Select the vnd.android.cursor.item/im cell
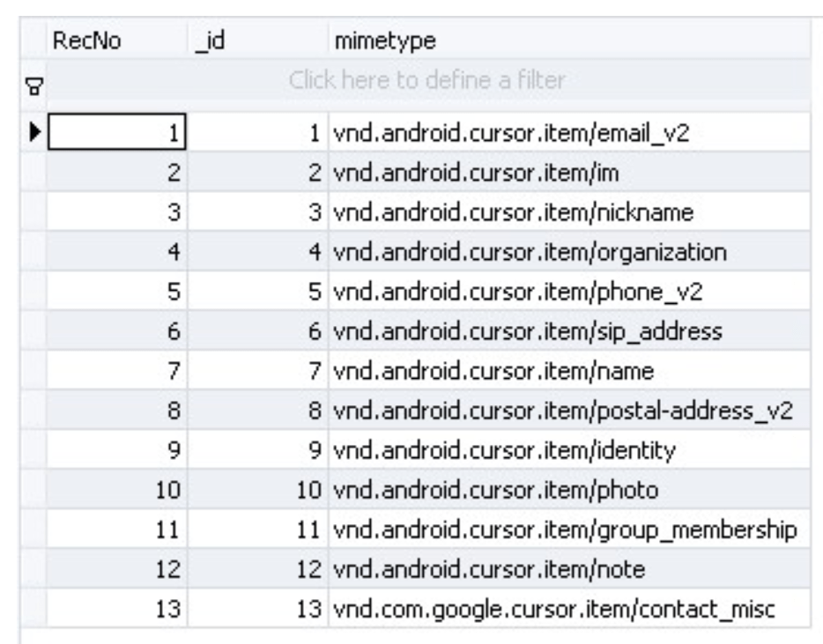The image size is (823, 644). point(570,172)
